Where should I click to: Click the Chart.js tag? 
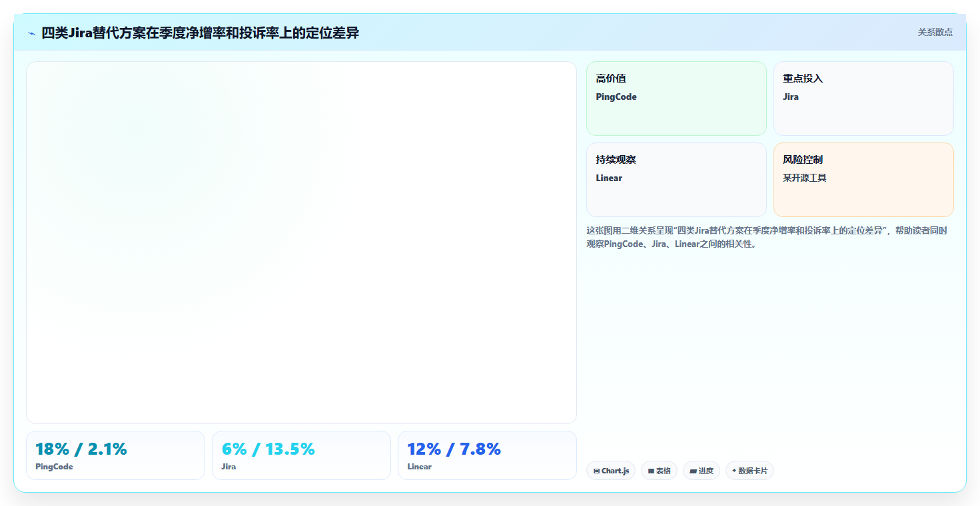click(x=611, y=471)
